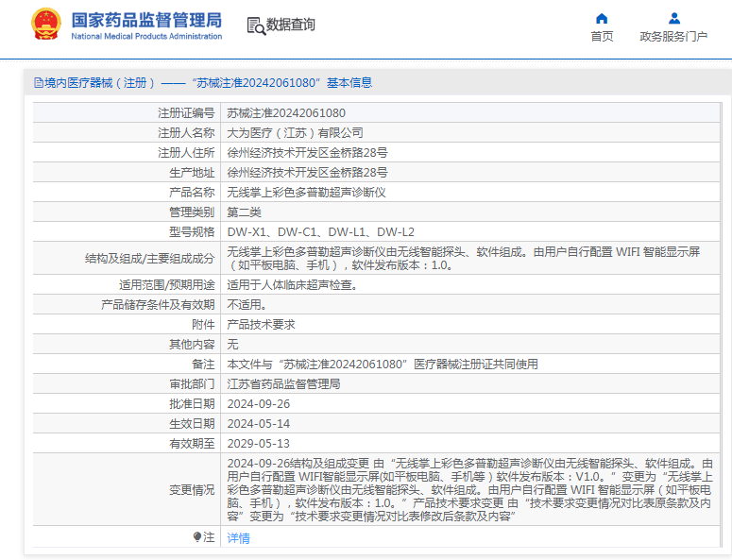Viewport: 732px width, 560px height.
Task: Click 适用于人体临床超声检查。 value
Action: point(293,284)
